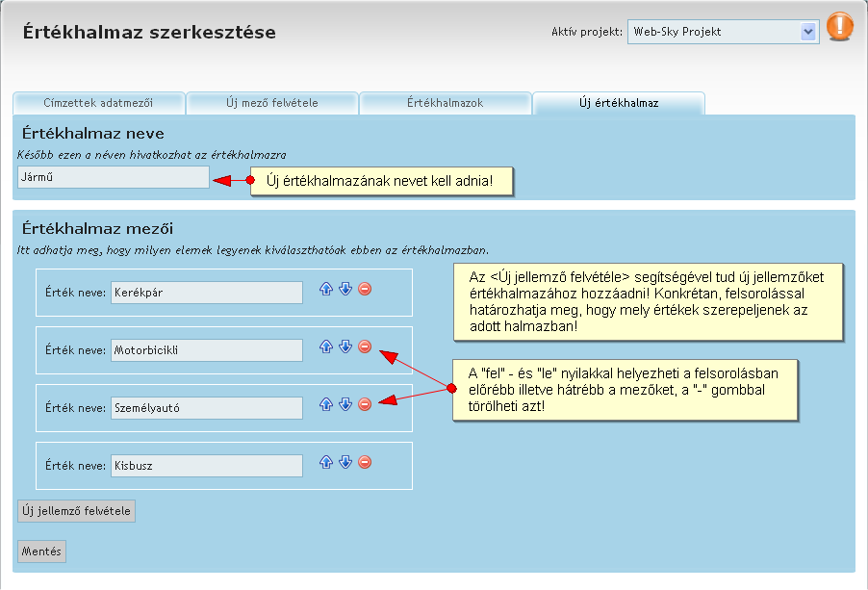Move Kerékpár row up with arrow
Screen dimensions: 868x590
click(x=325, y=289)
